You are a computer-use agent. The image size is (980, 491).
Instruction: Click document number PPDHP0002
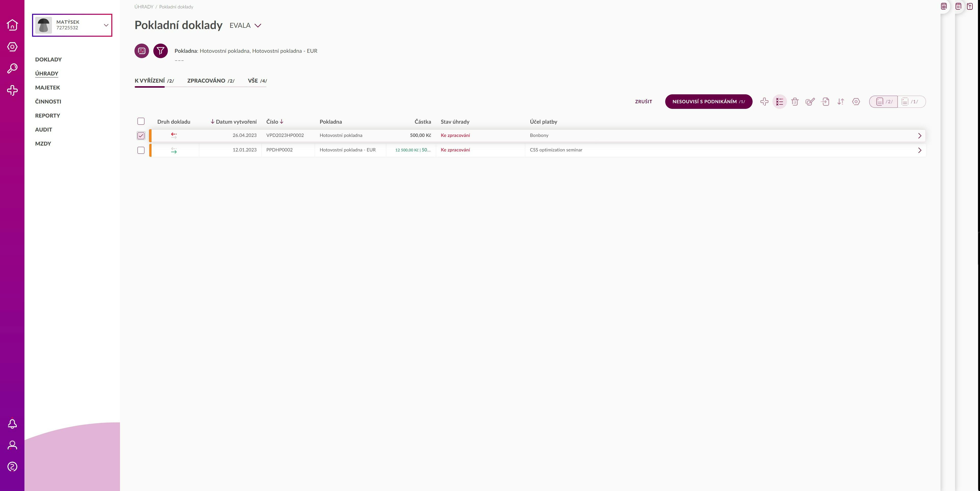(279, 150)
